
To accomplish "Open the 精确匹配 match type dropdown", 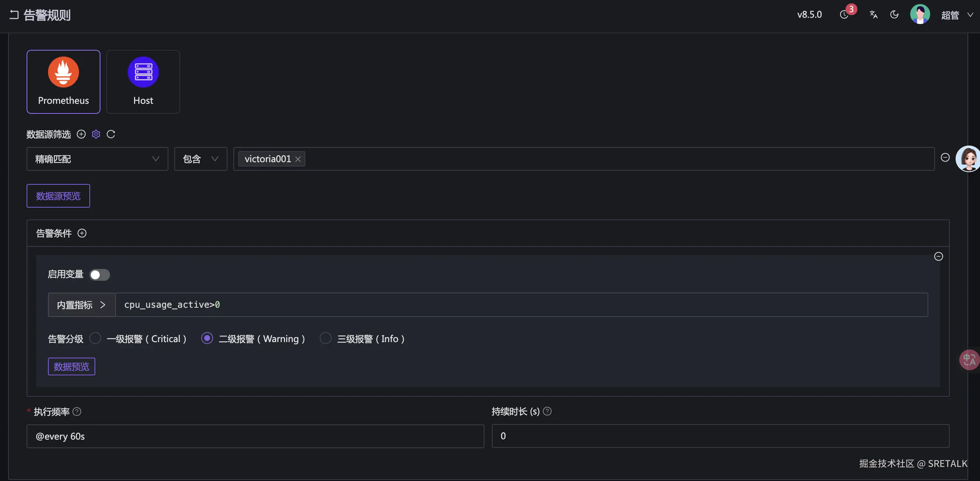I will tap(97, 159).
